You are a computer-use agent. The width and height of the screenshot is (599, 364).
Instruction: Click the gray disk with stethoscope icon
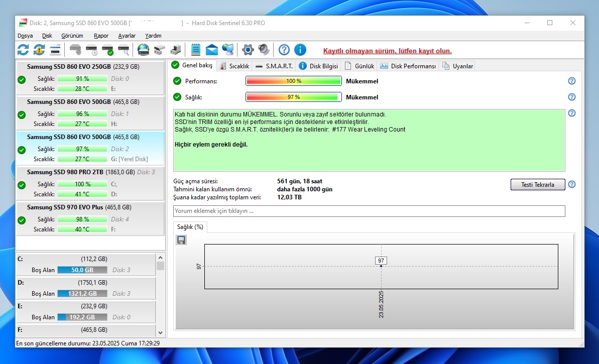tap(75, 50)
